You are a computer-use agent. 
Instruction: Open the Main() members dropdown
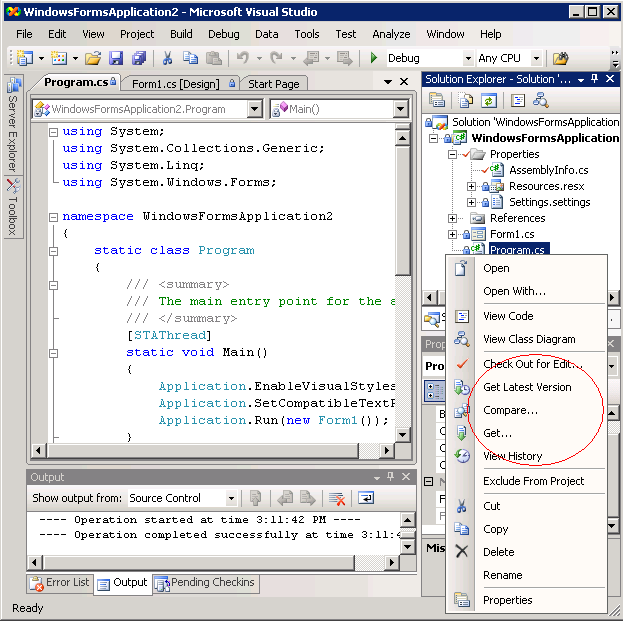click(400, 109)
